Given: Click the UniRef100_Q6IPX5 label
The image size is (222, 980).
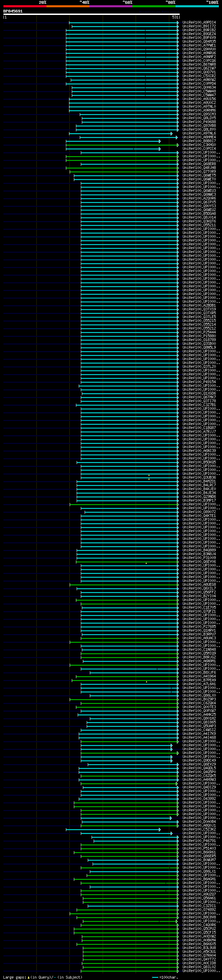Looking at the screenshot, I should (199, 202).
